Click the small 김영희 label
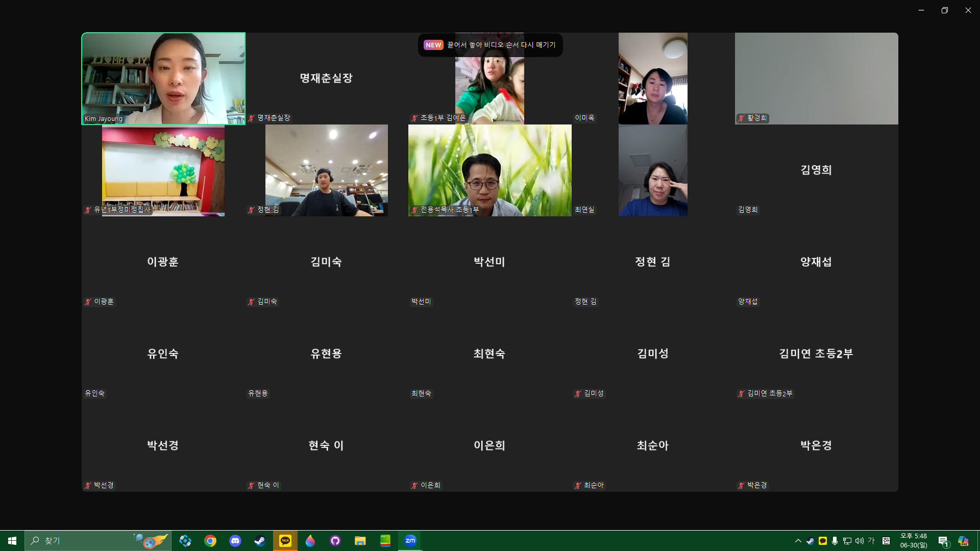The image size is (980, 551). click(748, 210)
